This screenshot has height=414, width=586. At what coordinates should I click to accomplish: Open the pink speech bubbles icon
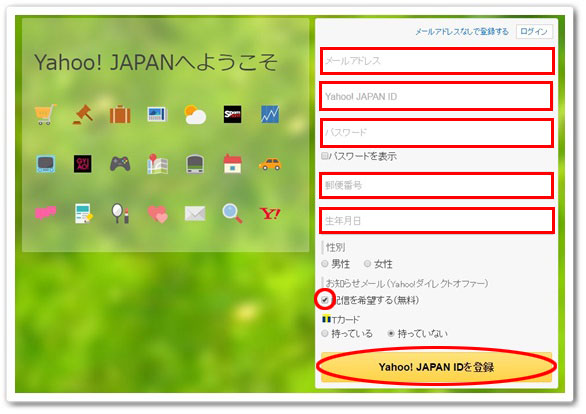(46, 213)
